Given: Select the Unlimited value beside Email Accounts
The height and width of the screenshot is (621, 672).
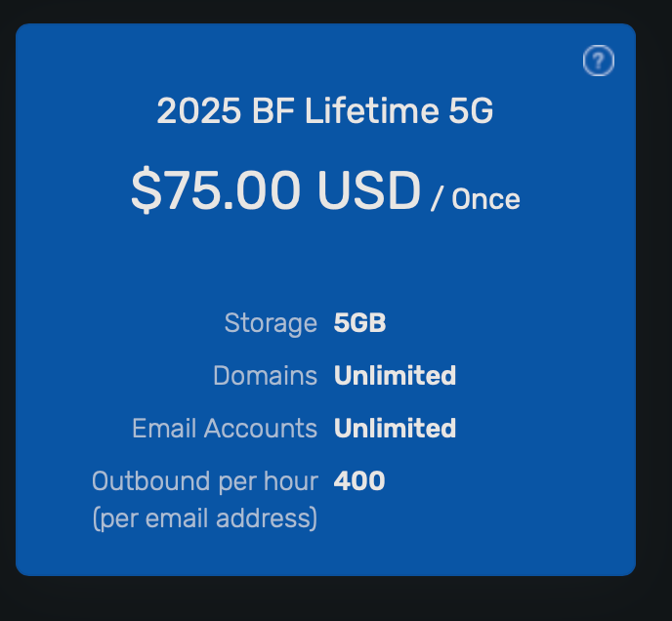Looking at the screenshot, I should click(395, 429).
